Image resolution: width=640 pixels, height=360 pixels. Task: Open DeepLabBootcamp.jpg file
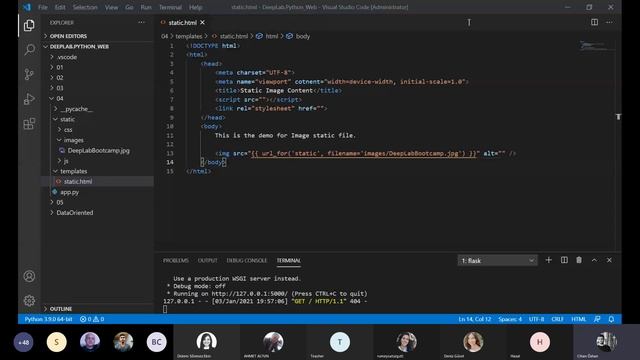coord(97,151)
